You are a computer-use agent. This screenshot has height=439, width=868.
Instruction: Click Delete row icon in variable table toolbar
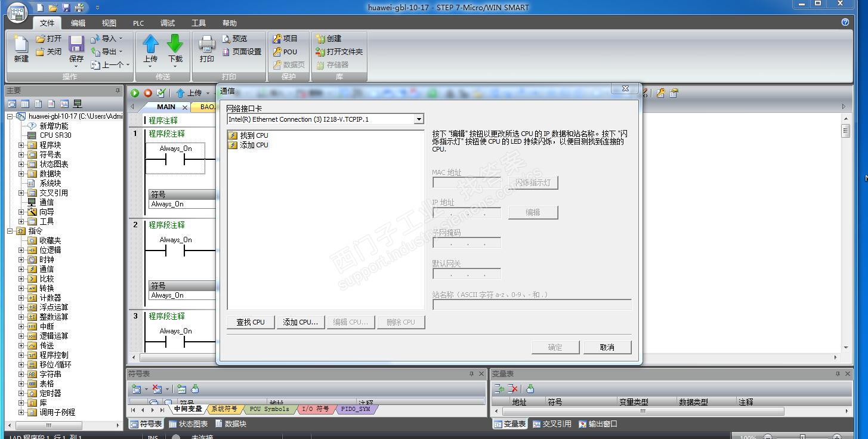click(x=512, y=389)
